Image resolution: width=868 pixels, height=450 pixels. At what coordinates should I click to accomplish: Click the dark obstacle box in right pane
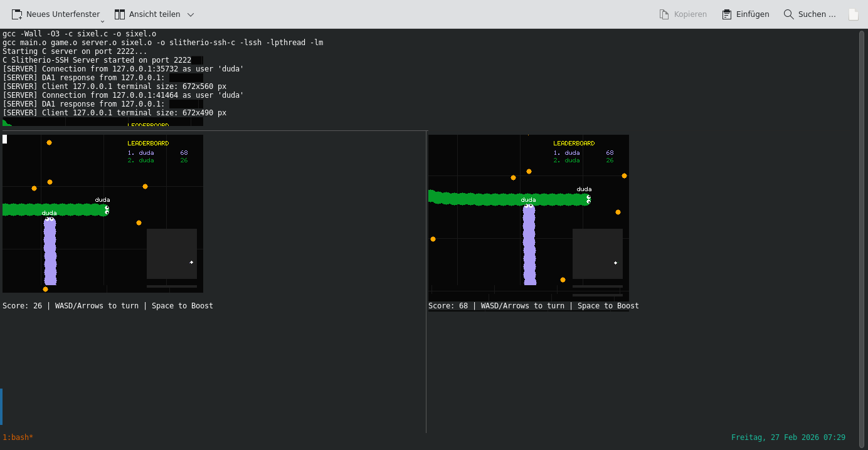click(x=597, y=254)
